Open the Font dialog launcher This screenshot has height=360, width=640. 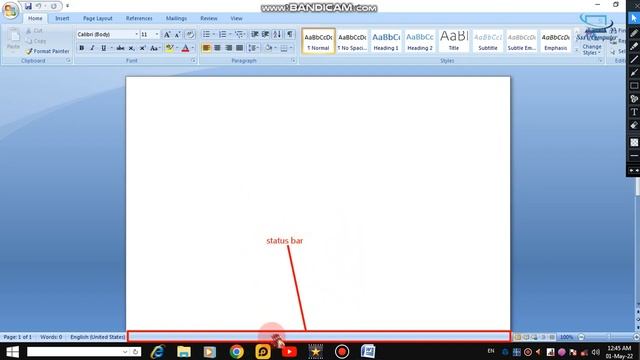[x=193, y=60]
